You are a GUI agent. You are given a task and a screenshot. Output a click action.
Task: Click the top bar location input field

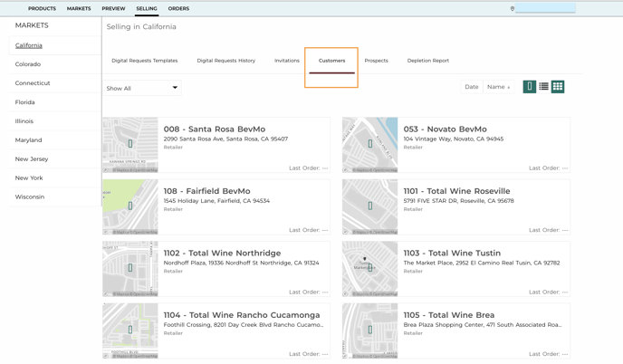[545, 8]
